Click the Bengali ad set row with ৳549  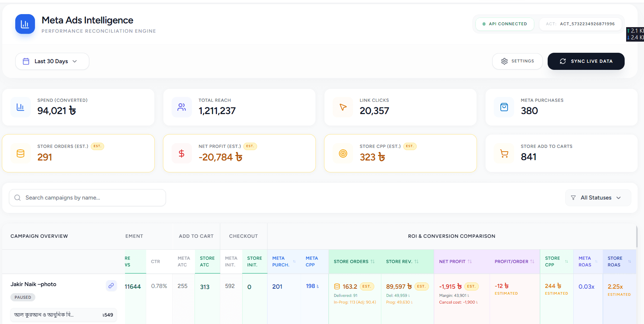(64, 315)
